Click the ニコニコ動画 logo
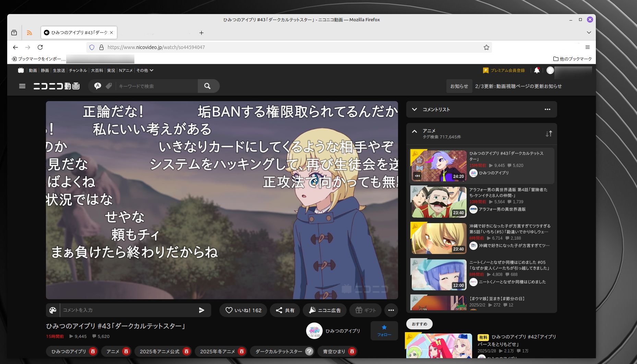 [x=57, y=86]
